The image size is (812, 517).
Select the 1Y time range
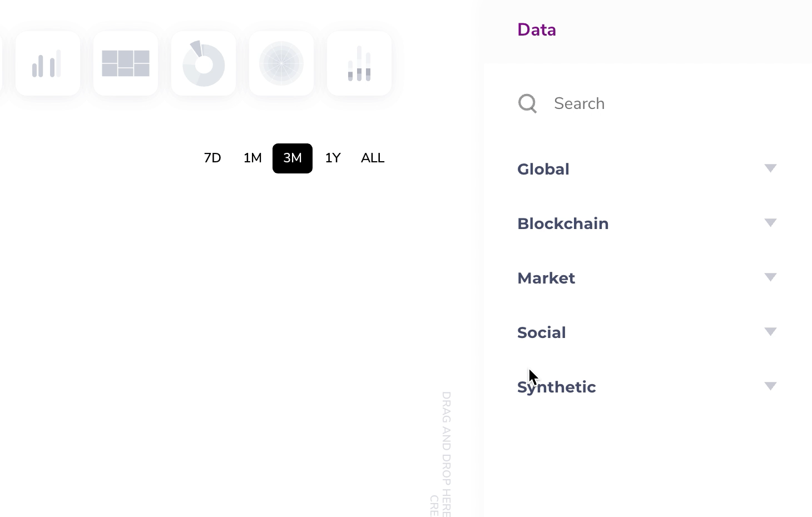333,158
